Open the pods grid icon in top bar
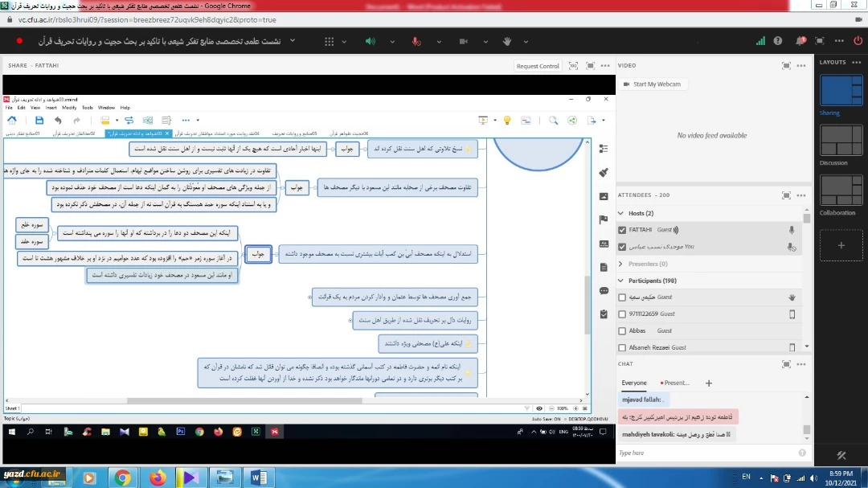This screenshot has width=868, height=488. (329, 41)
